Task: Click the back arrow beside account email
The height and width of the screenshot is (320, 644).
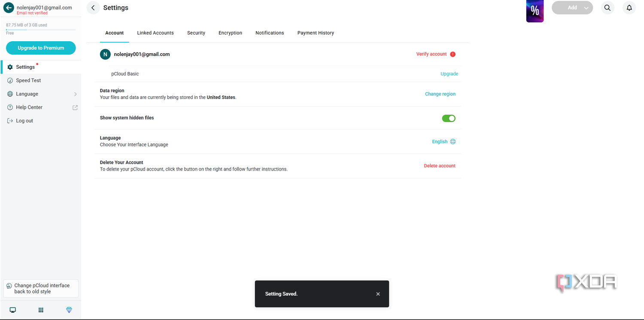Action: pyautogui.click(x=9, y=8)
